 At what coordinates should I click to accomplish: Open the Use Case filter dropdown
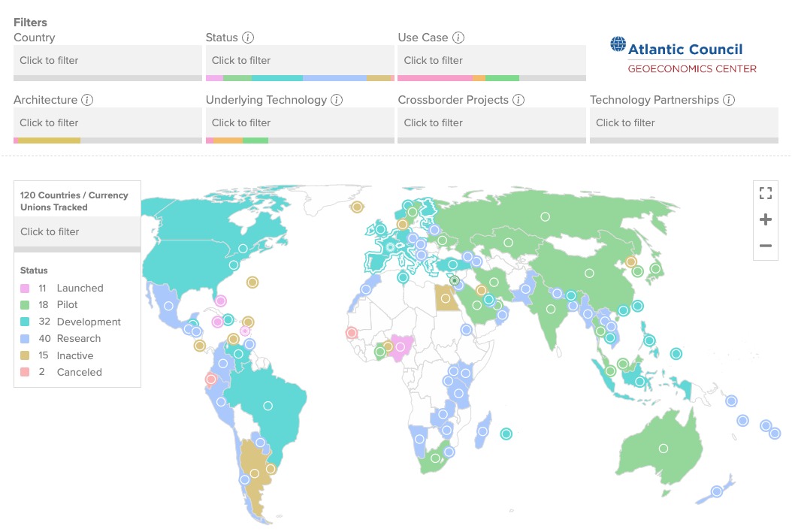click(491, 60)
